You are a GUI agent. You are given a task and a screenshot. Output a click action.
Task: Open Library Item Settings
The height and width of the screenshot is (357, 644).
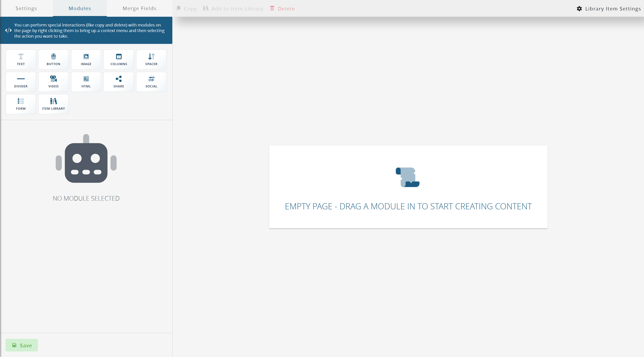tap(608, 9)
